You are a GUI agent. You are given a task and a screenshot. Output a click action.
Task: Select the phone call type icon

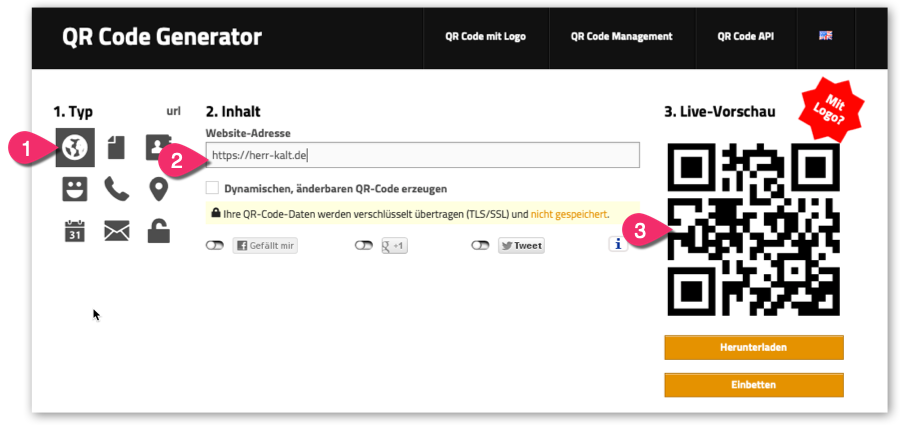(117, 188)
